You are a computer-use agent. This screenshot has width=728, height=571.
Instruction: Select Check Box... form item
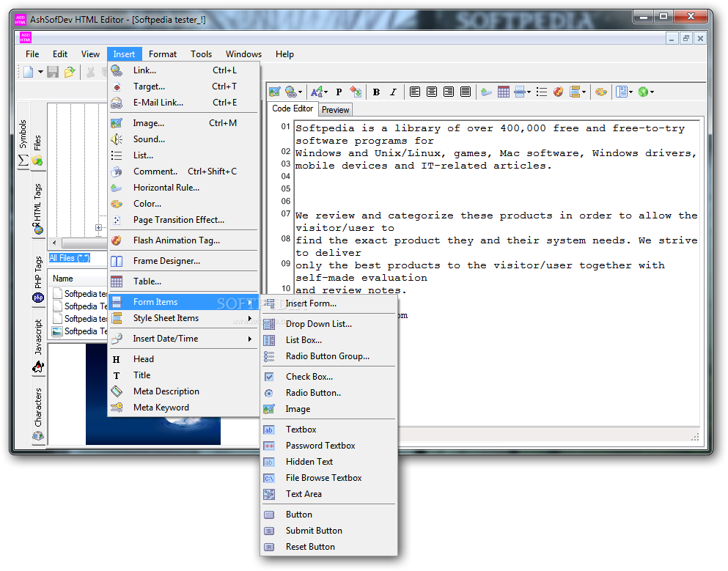coord(328,377)
